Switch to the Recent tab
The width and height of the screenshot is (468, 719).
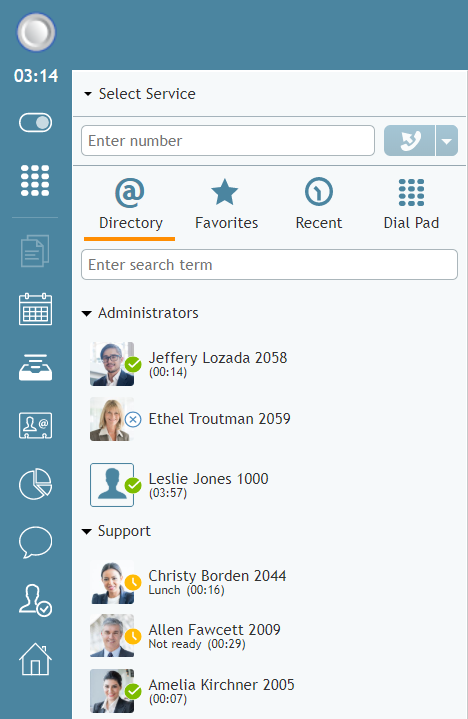click(319, 205)
